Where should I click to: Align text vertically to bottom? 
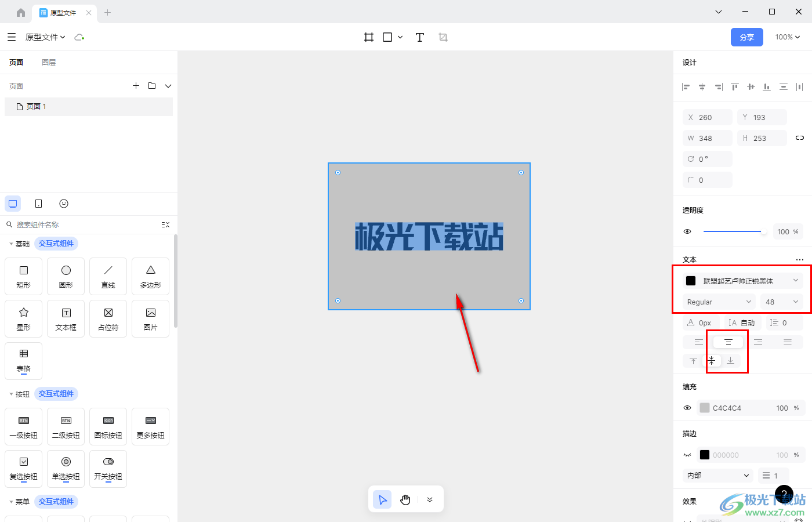coord(730,361)
